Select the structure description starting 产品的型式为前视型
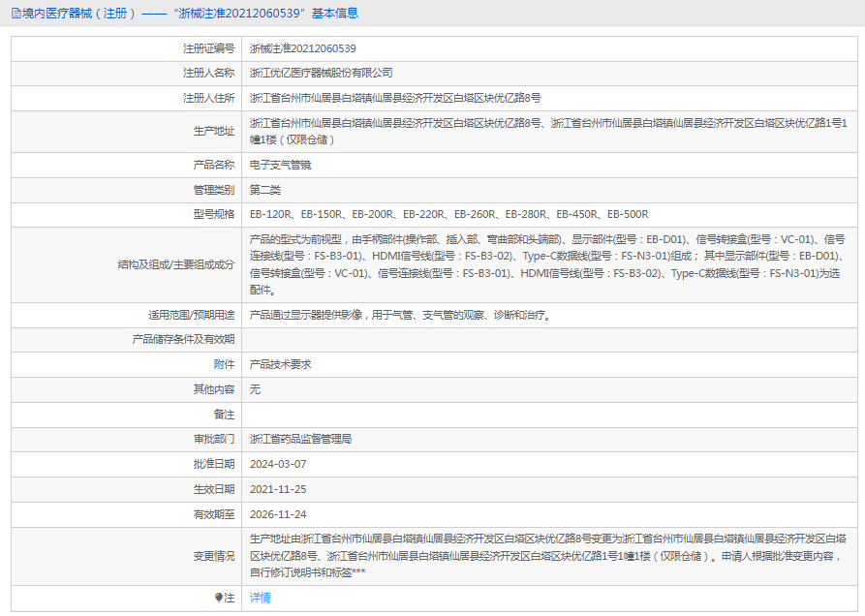 point(547,264)
